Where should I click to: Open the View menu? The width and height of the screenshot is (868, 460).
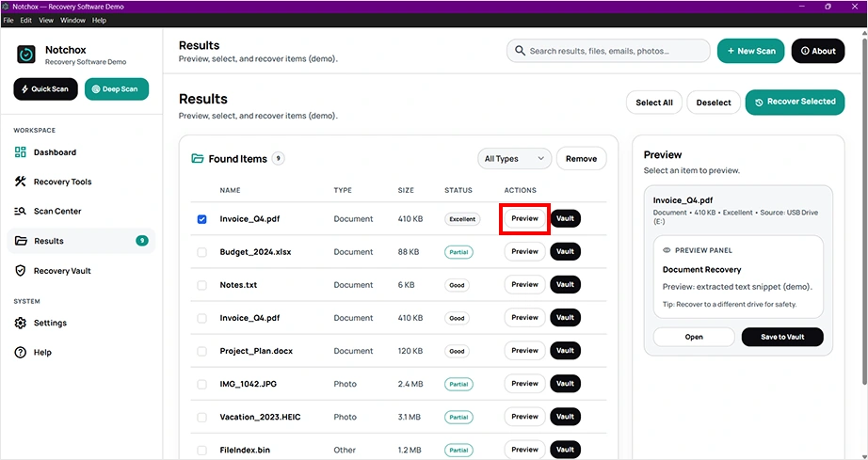(46, 20)
